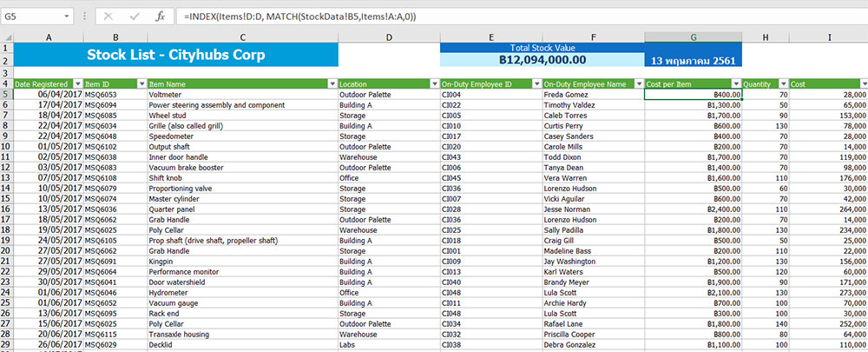This screenshot has width=868, height=352.
Task: Click the Stock List - Cityhubs Corp title
Action: (176, 55)
